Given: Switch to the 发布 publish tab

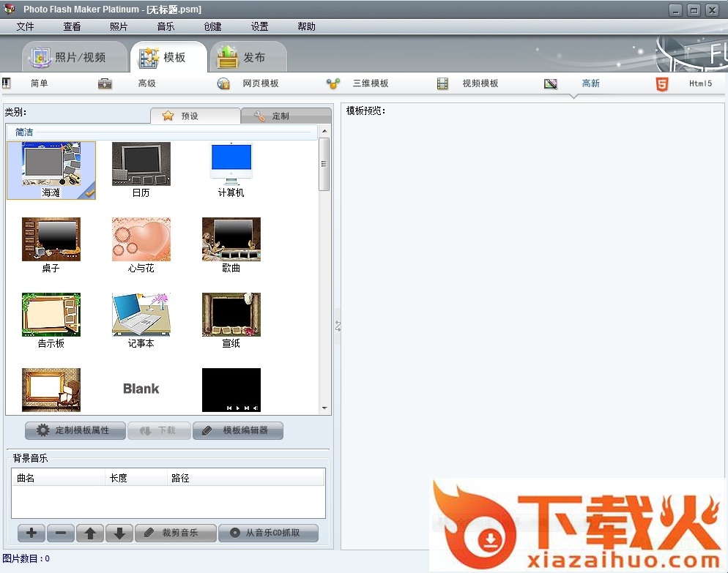Looking at the screenshot, I should tap(248, 57).
